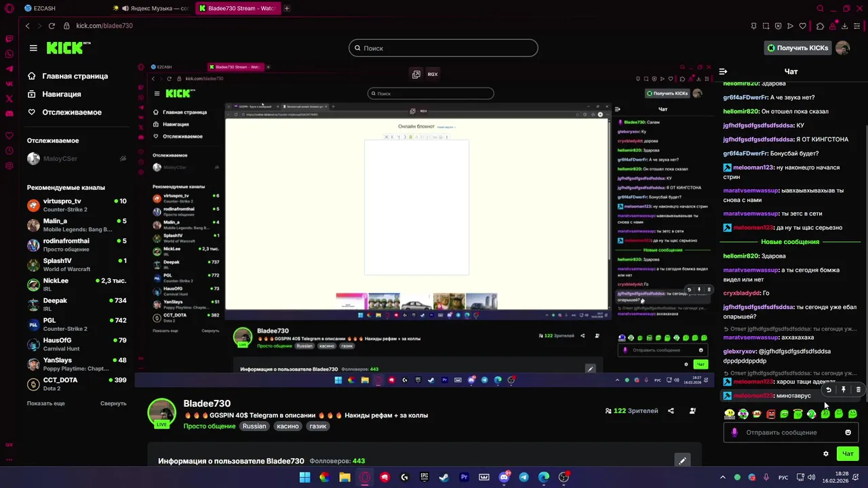The width and height of the screenshot is (868, 488).
Task: Click the green Чат send button
Action: [848, 453]
